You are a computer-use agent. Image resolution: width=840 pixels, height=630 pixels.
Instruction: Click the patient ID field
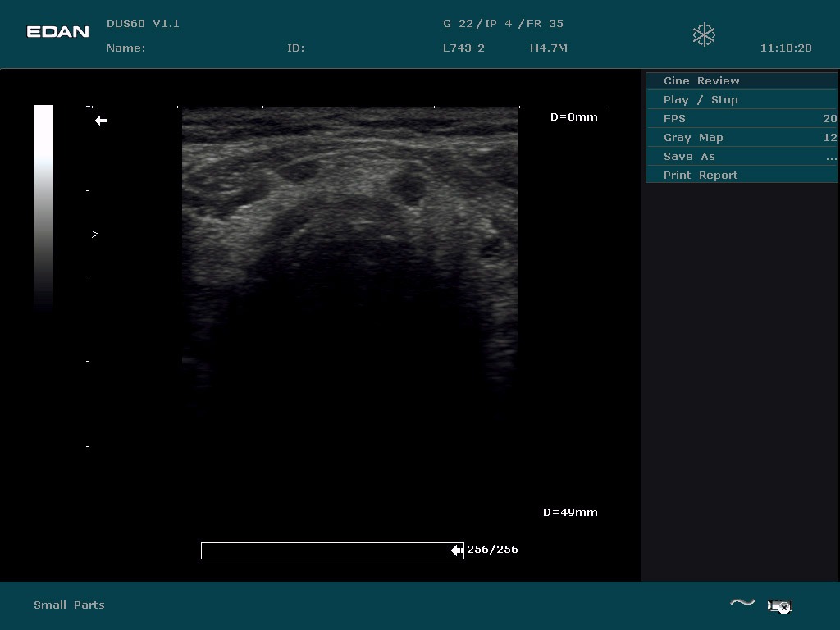pyautogui.click(x=295, y=48)
